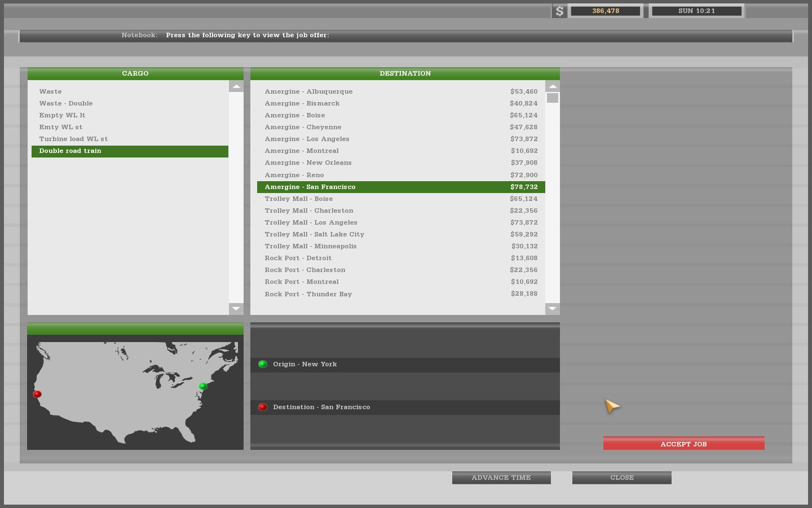Click the DESTINATION column header

pyautogui.click(x=405, y=73)
